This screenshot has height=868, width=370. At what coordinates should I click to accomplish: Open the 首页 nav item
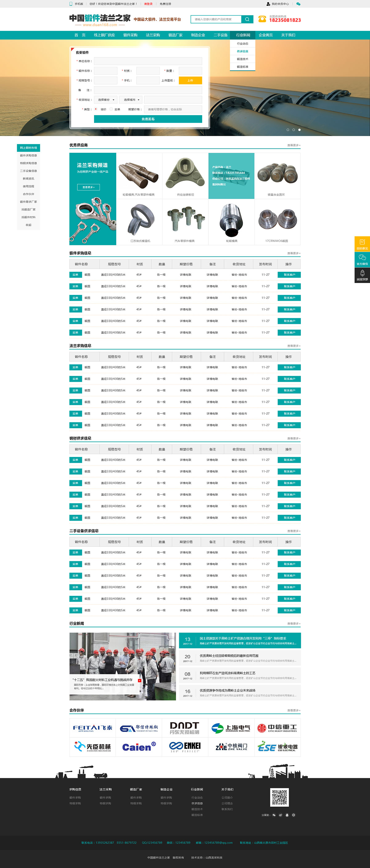click(x=80, y=35)
